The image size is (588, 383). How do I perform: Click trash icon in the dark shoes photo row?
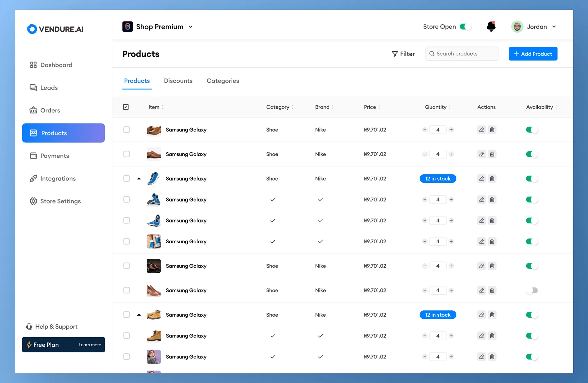click(x=492, y=266)
